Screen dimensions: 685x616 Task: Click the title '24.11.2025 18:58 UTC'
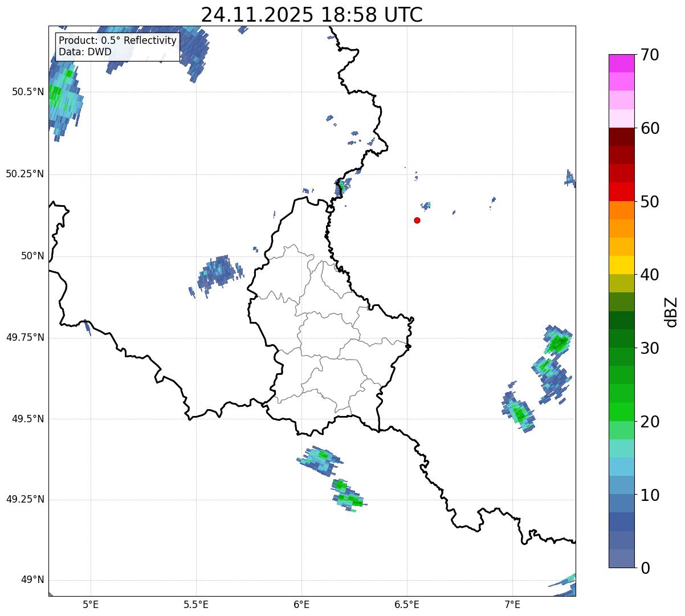click(x=312, y=14)
